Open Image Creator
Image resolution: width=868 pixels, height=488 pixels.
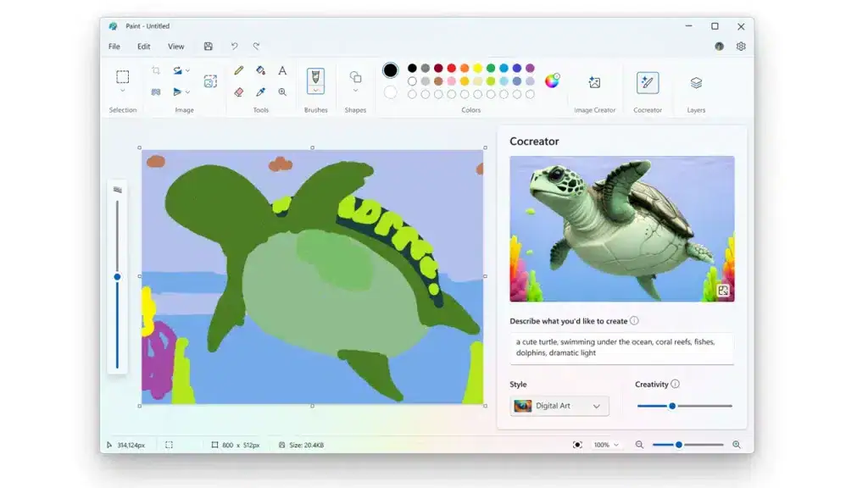[x=594, y=81]
